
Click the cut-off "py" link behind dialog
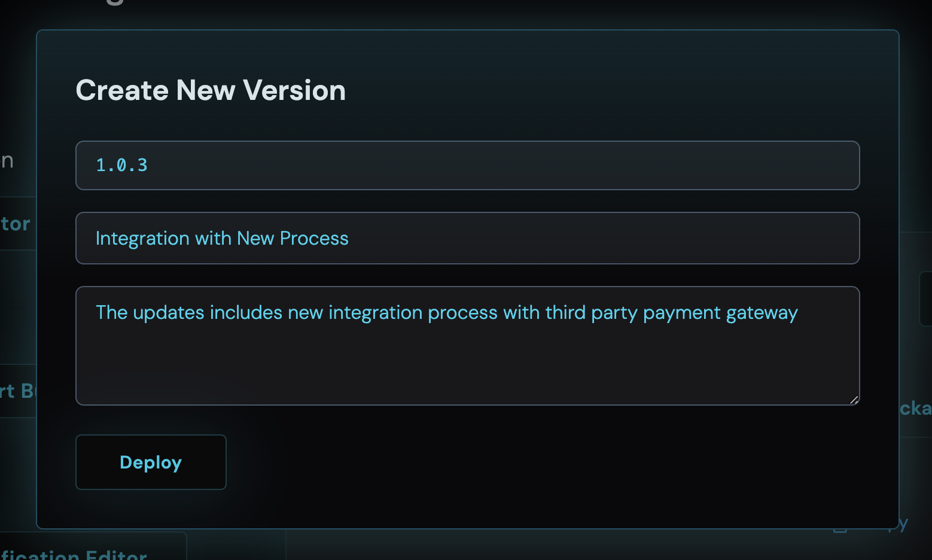click(x=903, y=525)
